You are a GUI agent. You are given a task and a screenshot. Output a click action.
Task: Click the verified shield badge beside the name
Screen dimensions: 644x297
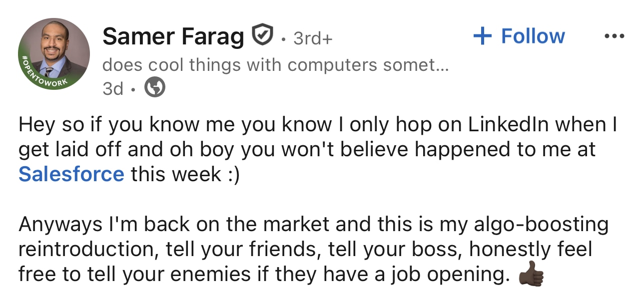(262, 35)
